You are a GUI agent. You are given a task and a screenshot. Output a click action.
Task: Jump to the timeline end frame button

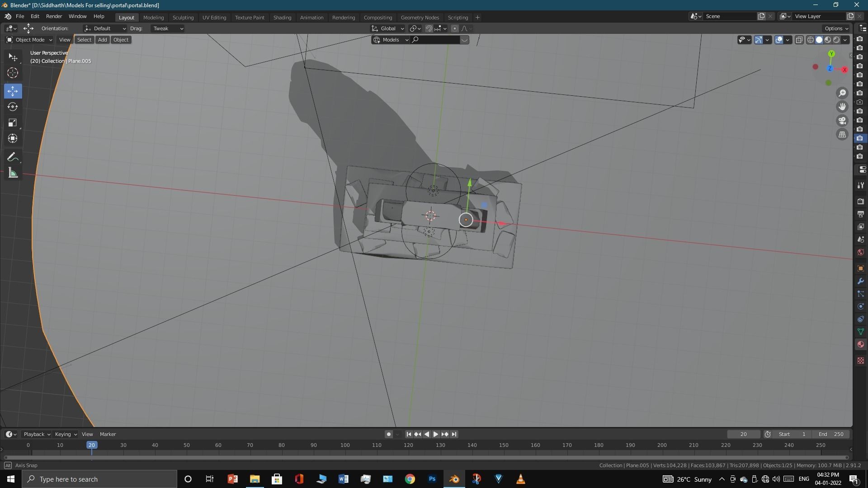click(x=454, y=434)
